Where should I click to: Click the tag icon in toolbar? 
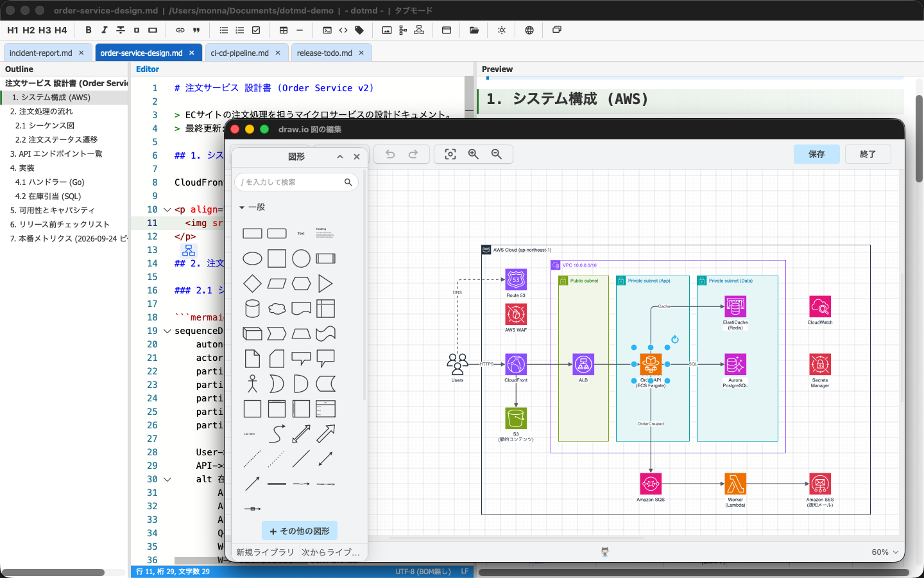pyautogui.click(x=359, y=30)
